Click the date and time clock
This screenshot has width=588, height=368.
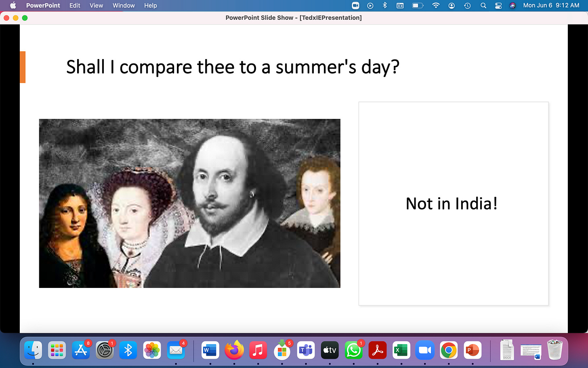tap(551, 5)
